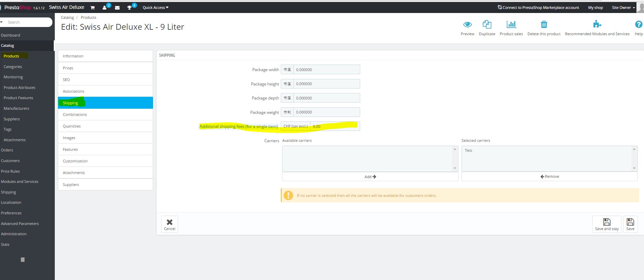This screenshot has width=644, height=280.
Task: Open Product sales chart icon
Action: pyautogui.click(x=511, y=24)
